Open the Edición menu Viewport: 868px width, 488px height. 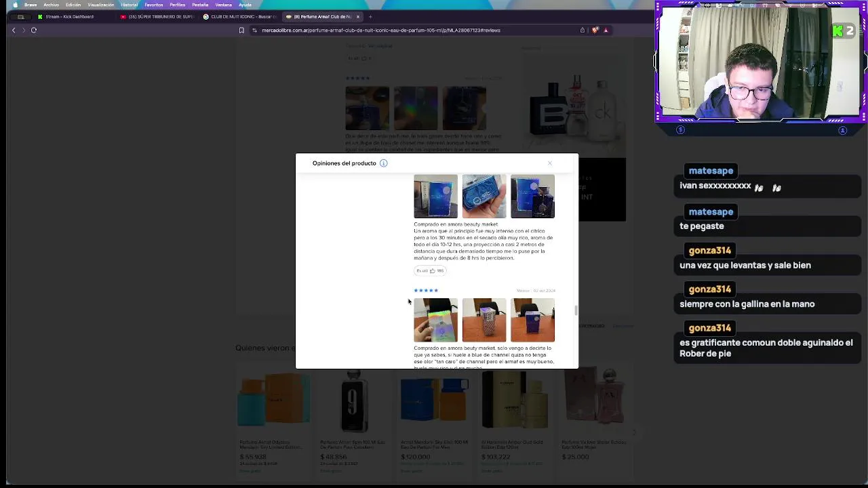tap(73, 5)
